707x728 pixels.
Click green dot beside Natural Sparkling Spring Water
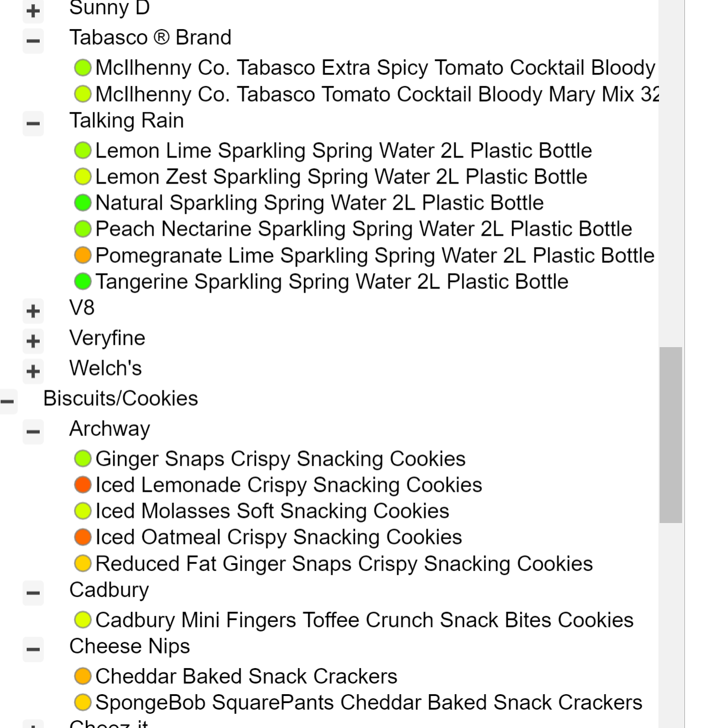(82, 203)
